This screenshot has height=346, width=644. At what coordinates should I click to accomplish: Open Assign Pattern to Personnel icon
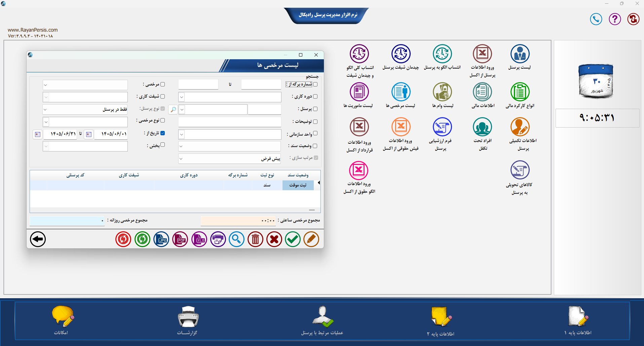[x=442, y=54]
